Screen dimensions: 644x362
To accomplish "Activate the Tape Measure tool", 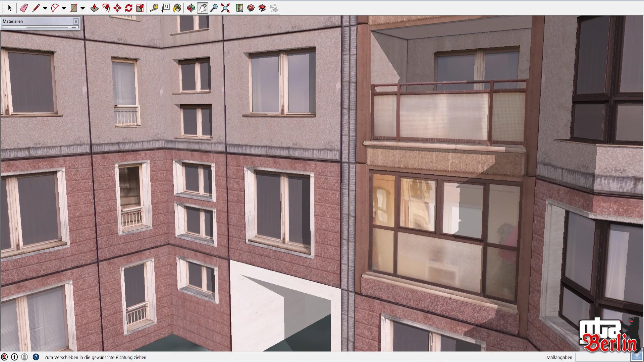I will coord(154,8).
